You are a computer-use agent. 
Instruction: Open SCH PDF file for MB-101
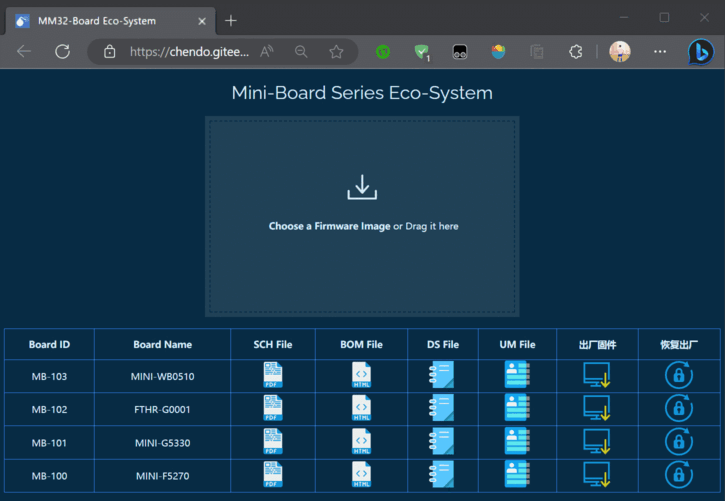[x=273, y=441]
